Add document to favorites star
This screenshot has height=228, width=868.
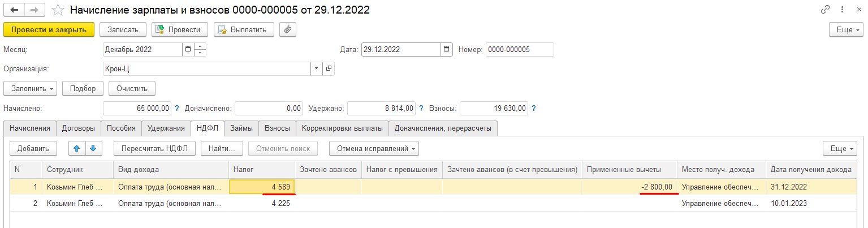click(57, 10)
